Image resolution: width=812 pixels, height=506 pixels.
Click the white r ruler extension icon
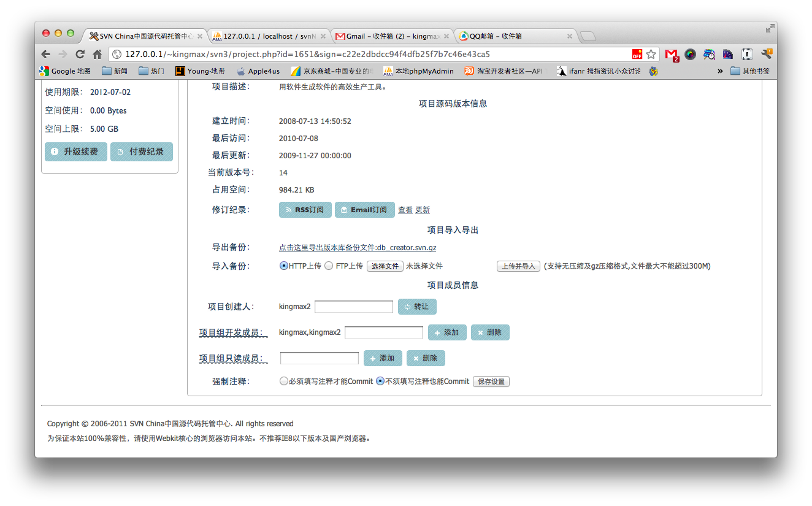(x=747, y=54)
